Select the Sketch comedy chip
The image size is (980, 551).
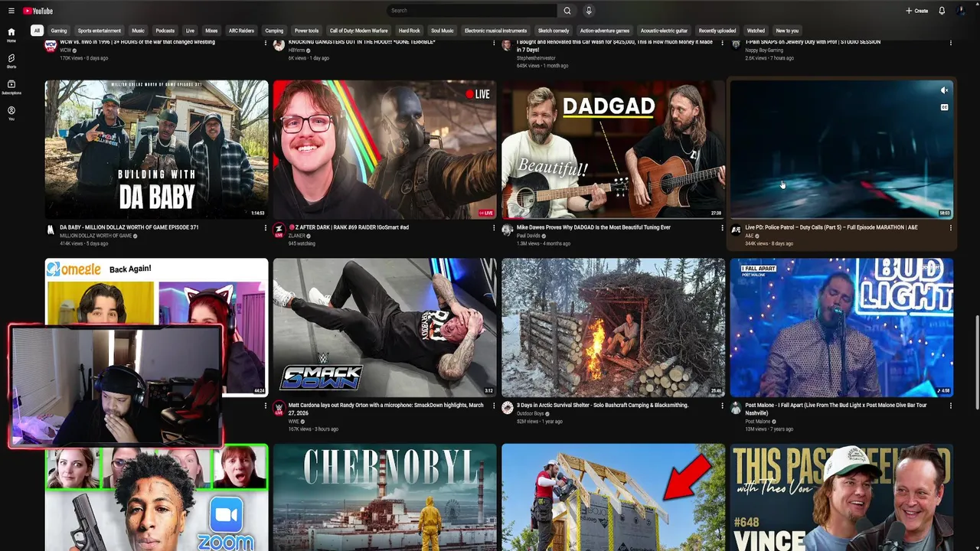554,31
